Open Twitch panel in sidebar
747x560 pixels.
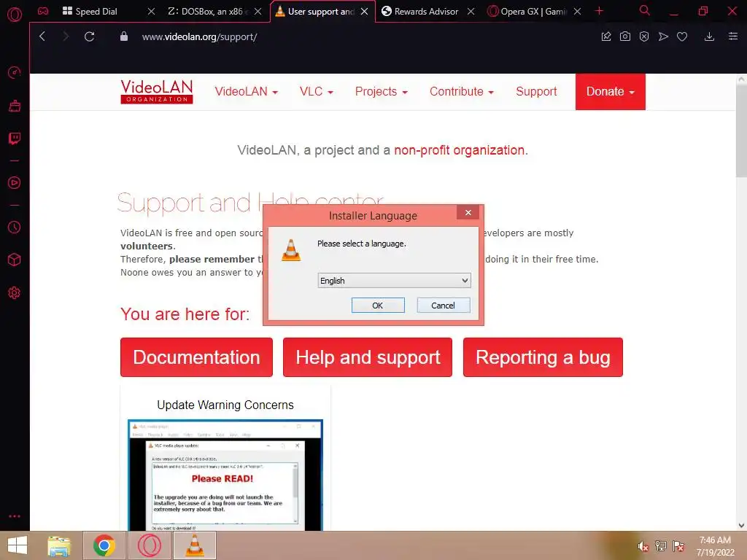[x=15, y=139]
